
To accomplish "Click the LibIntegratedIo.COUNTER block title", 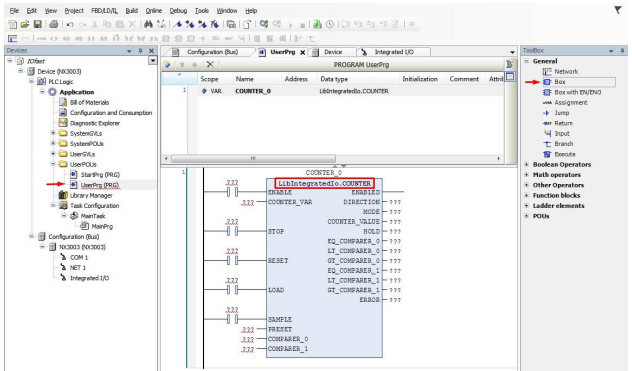I will click(324, 183).
